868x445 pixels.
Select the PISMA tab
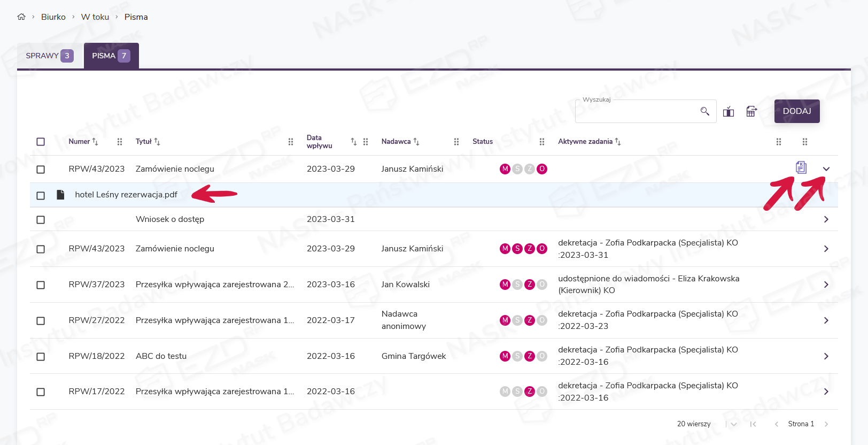tap(111, 56)
